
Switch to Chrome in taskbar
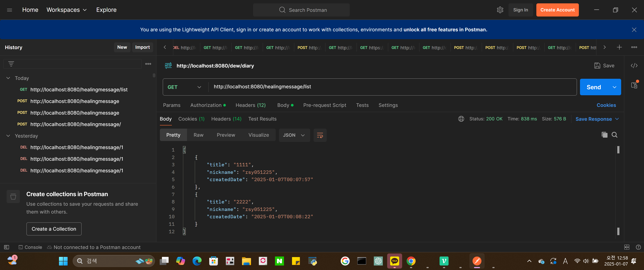411,261
